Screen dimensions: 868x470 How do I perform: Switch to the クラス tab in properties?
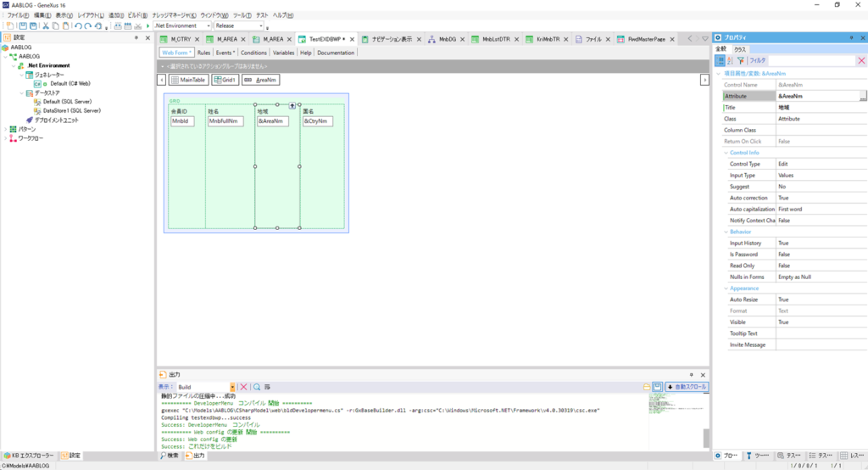[x=739, y=49]
